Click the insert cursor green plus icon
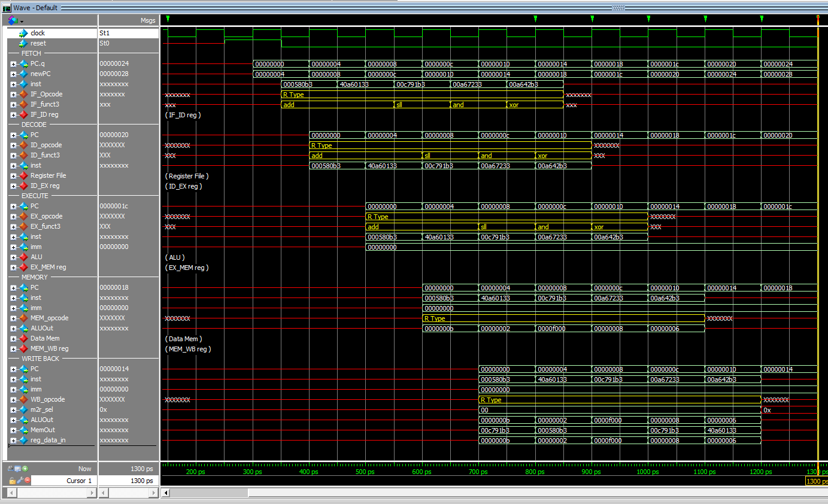This screenshot has height=504, width=828. 26,469
